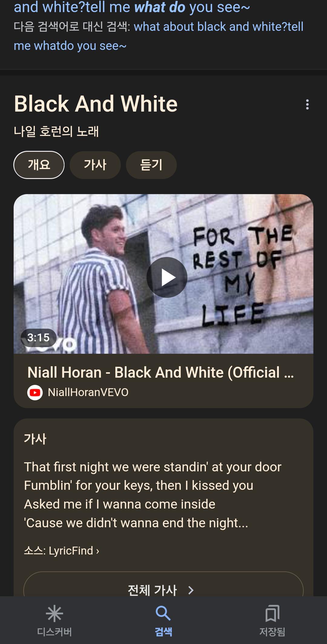Screen dimensions: 327x644
Task: Click the video thumbnail image
Action: tap(163, 274)
